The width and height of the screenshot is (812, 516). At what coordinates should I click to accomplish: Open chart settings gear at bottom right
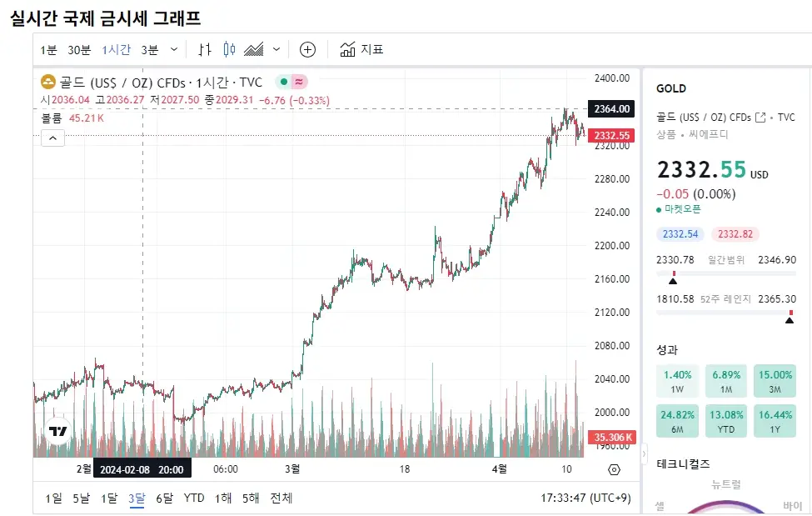614,469
